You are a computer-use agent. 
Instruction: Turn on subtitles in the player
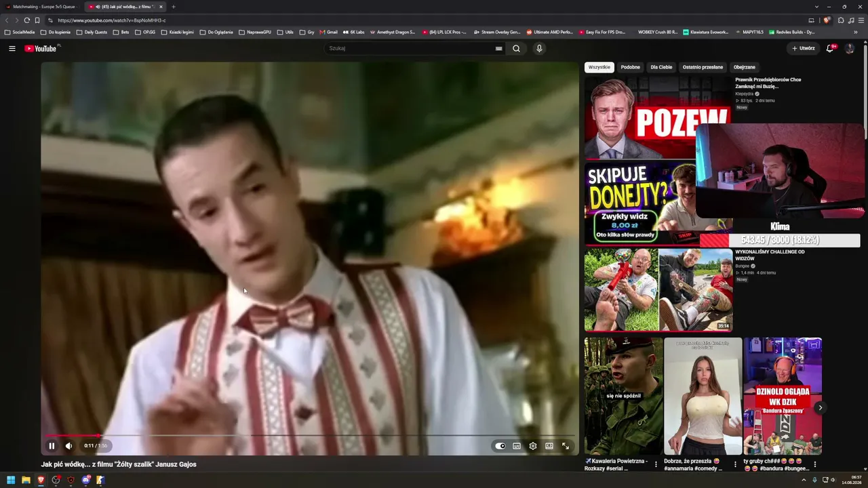[x=517, y=446]
